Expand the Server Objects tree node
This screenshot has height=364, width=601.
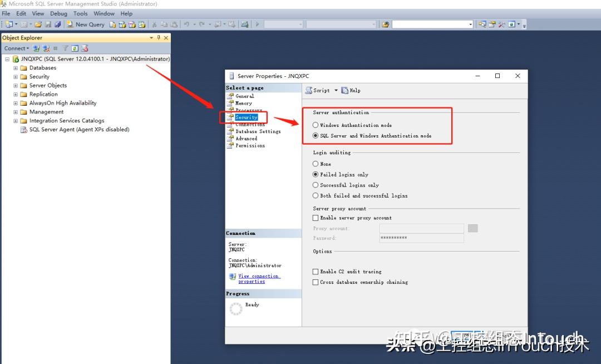coord(16,86)
